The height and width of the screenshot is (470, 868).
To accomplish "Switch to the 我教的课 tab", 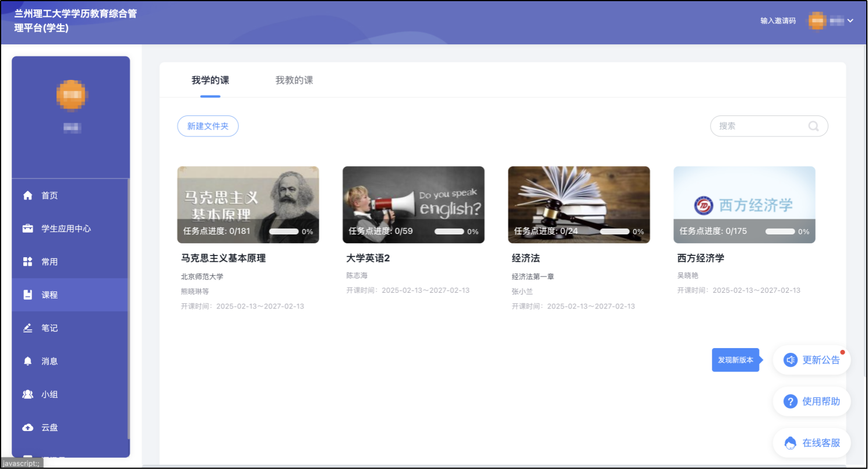I will click(x=294, y=80).
